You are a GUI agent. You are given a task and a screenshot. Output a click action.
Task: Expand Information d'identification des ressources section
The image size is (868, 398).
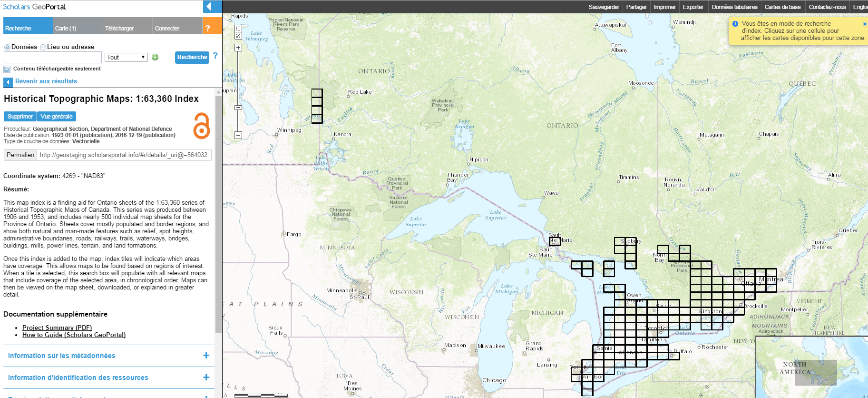point(109,378)
